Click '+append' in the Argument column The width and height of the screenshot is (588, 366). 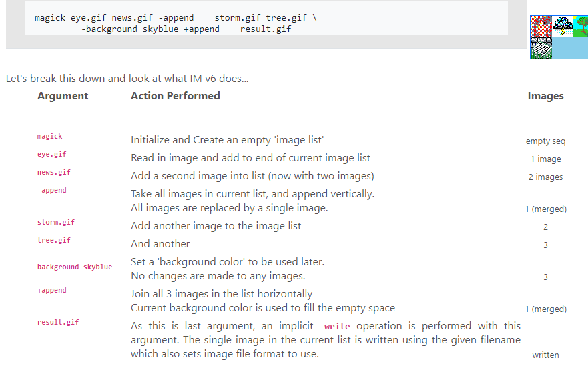coord(52,290)
